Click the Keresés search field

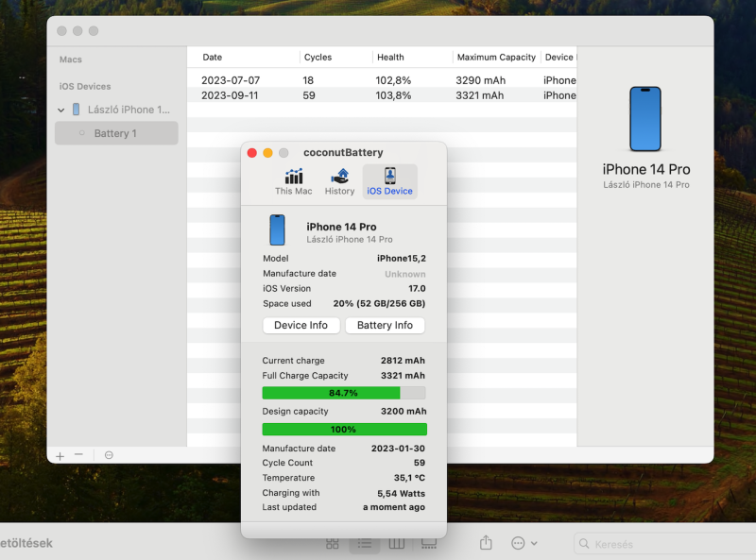[664, 544]
